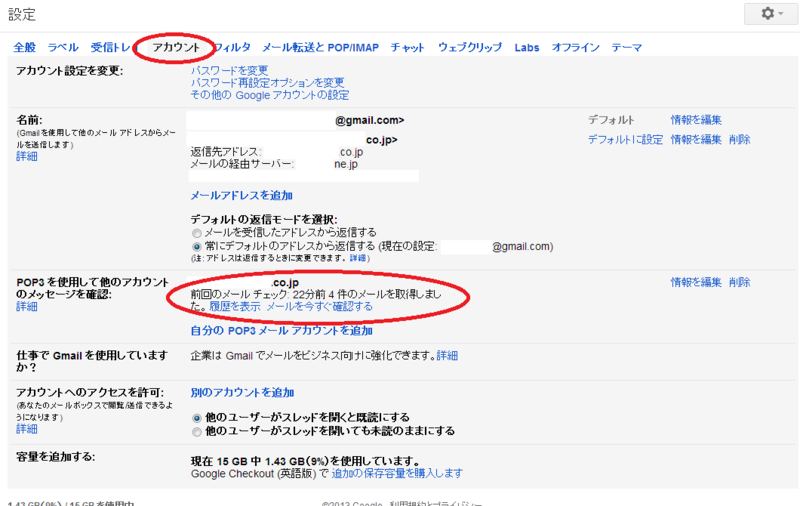
Task: Switch to the 全般 tab
Action: [24, 47]
